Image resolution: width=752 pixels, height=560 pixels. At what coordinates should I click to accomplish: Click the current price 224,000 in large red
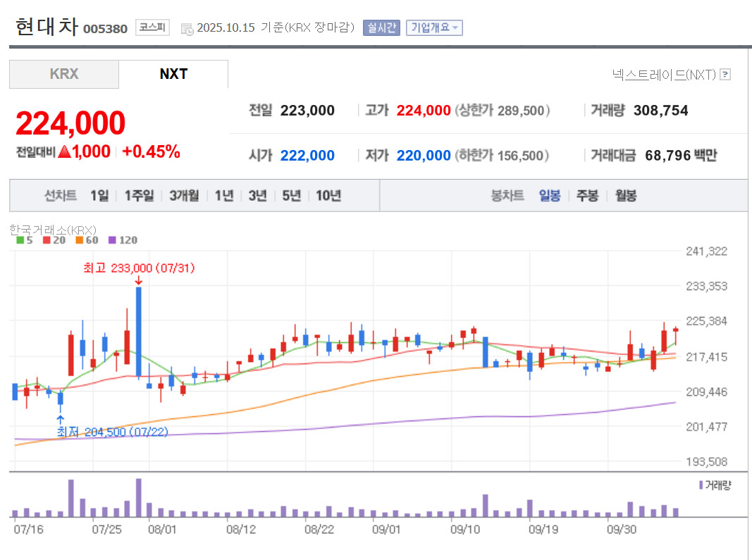click(x=70, y=123)
